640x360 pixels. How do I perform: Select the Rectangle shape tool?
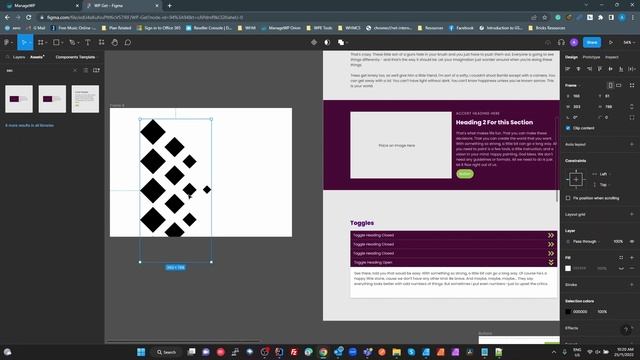coord(56,42)
